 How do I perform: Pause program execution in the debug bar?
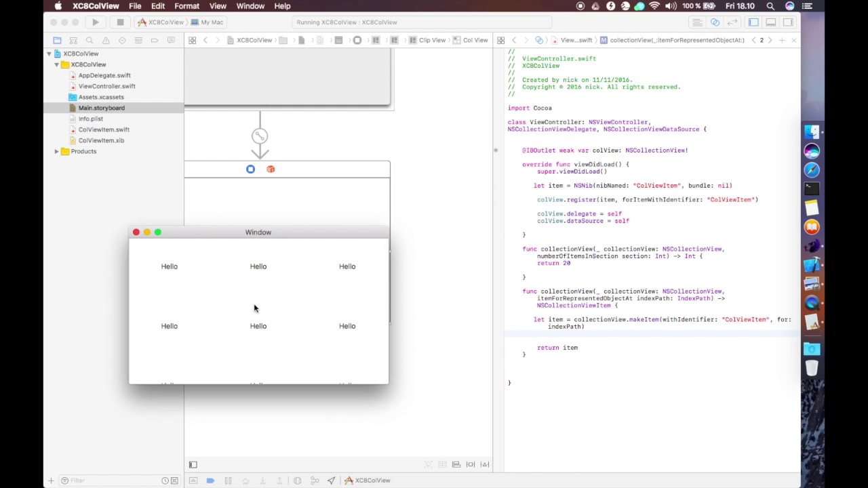click(x=228, y=481)
